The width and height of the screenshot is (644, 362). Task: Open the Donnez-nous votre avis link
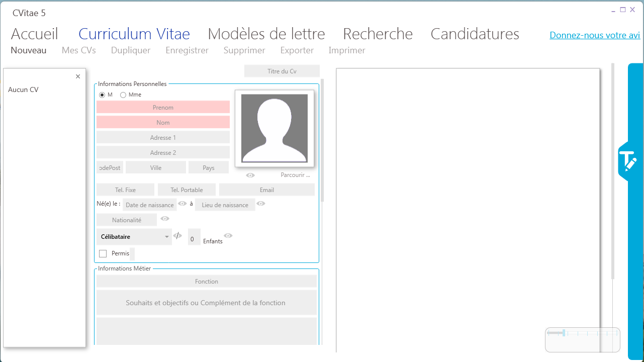coord(595,35)
